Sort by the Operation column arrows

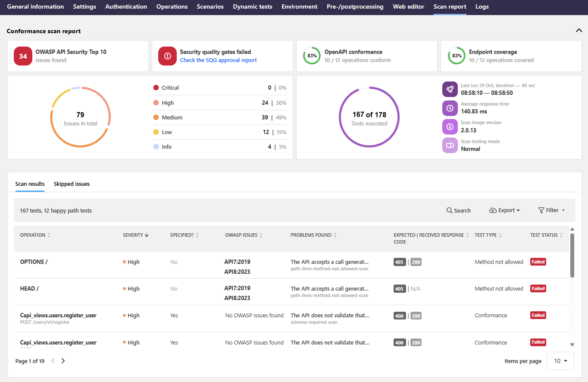tap(49, 235)
